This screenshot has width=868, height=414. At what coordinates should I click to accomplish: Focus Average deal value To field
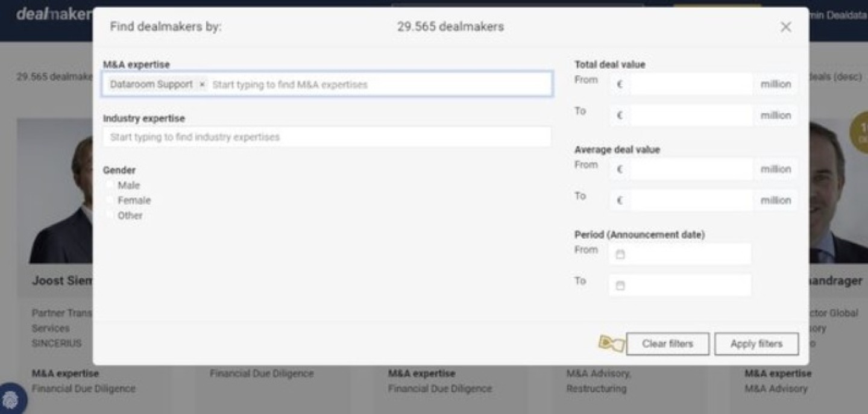point(691,201)
